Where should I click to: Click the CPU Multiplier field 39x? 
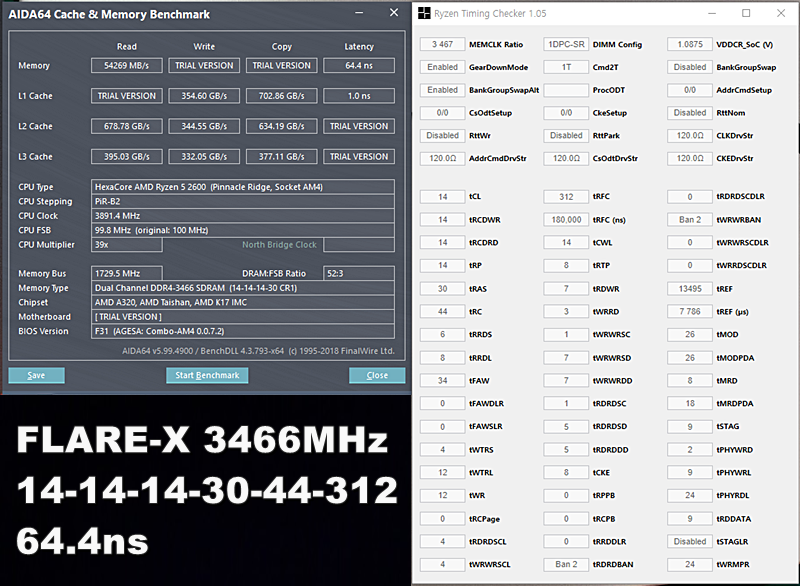pos(127,245)
